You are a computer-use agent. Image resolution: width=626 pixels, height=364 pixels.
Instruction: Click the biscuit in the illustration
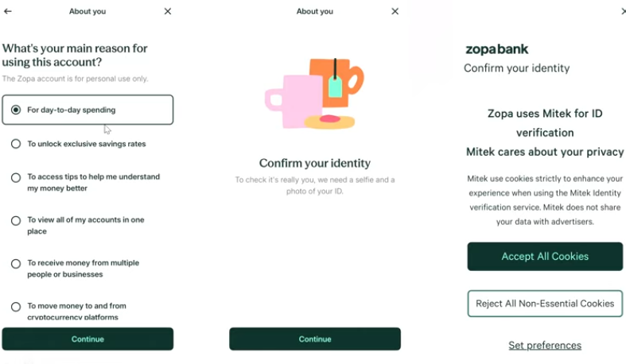point(330,122)
